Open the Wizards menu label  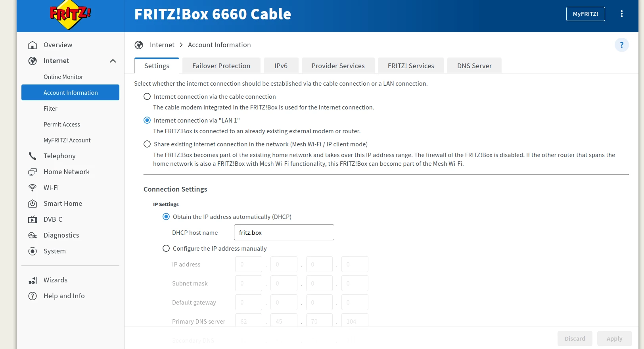pyautogui.click(x=56, y=280)
